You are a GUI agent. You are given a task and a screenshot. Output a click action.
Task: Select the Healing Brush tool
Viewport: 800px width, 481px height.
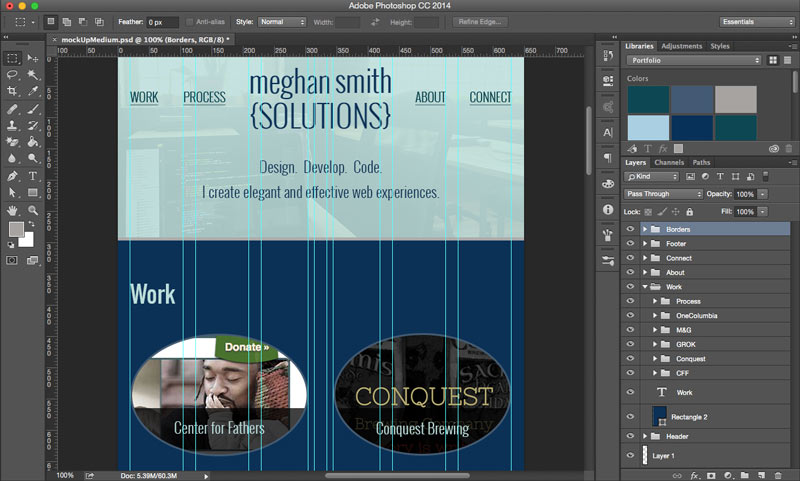(x=12, y=109)
